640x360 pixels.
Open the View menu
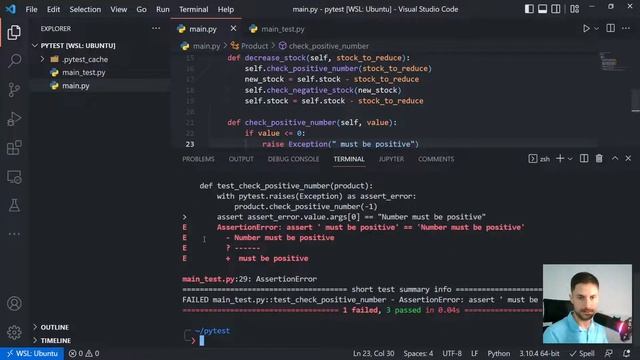(118, 9)
